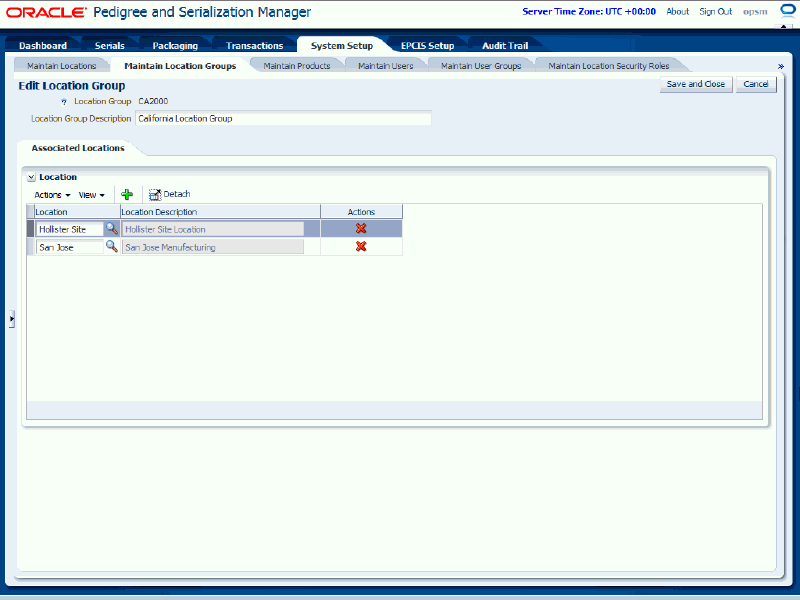Viewport: 800px width, 600px height.
Task: Expand the collapsed left side panel arrow
Action: (11, 319)
